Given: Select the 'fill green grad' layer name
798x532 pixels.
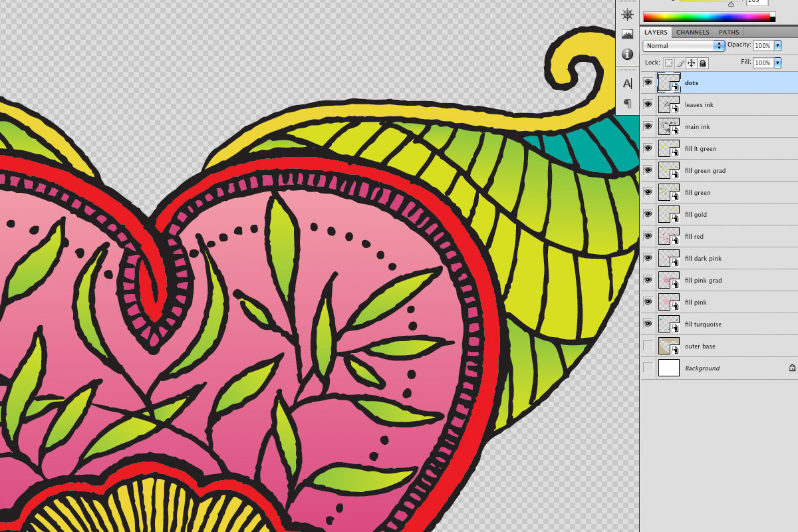Looking at the screenshot, I should point(705,171).
